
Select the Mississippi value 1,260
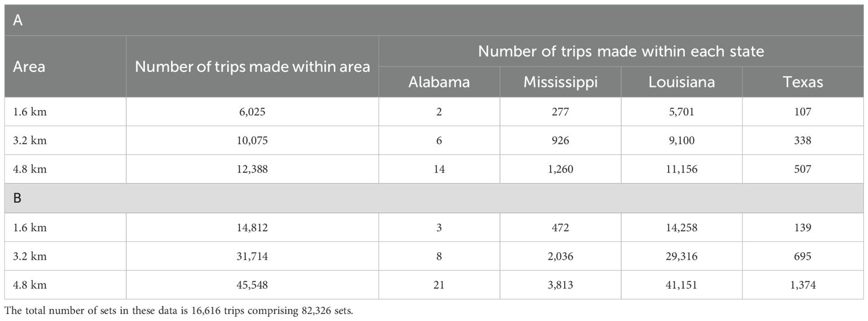pyautogui.click(x=561, y=169)
